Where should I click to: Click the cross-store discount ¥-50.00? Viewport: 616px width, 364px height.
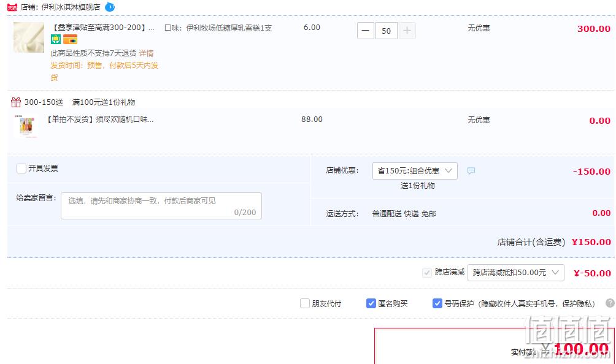click(x=593, y=273)
